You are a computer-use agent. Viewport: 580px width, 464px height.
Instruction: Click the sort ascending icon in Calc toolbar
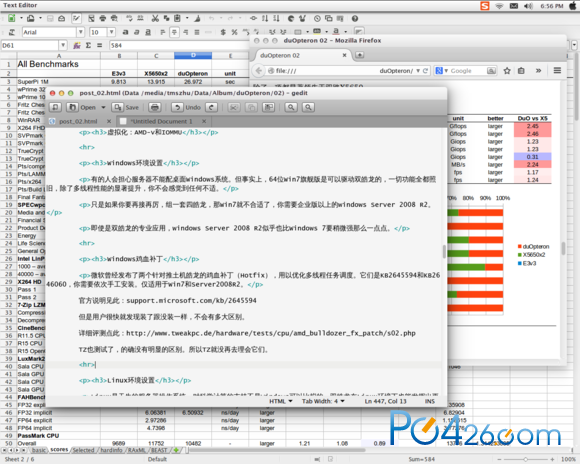(x=265, y=18)
